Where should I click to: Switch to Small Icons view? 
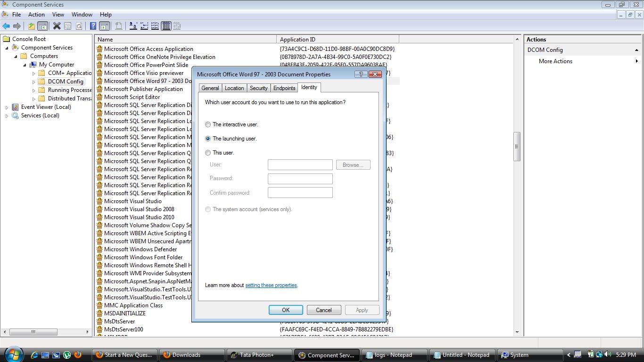click(x=144, y=26)
